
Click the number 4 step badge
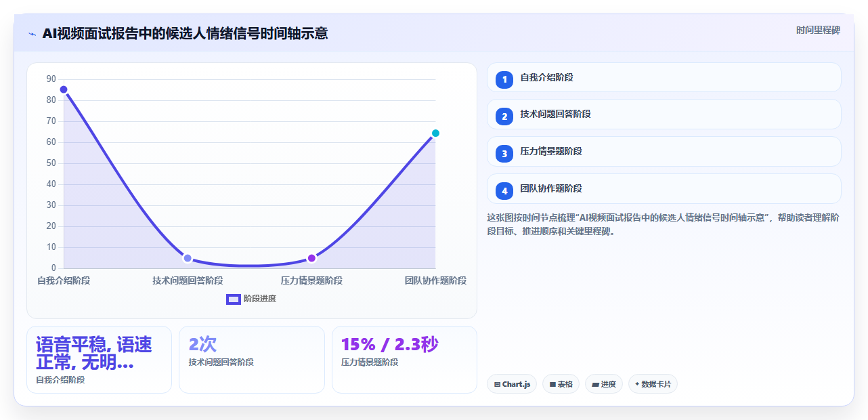point(504,191)
